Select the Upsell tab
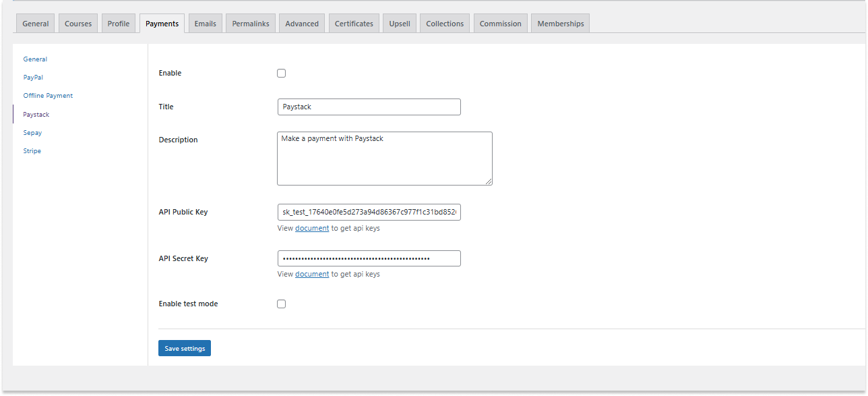868x396 pixels. pyautogui.click(x=400, y=24)
